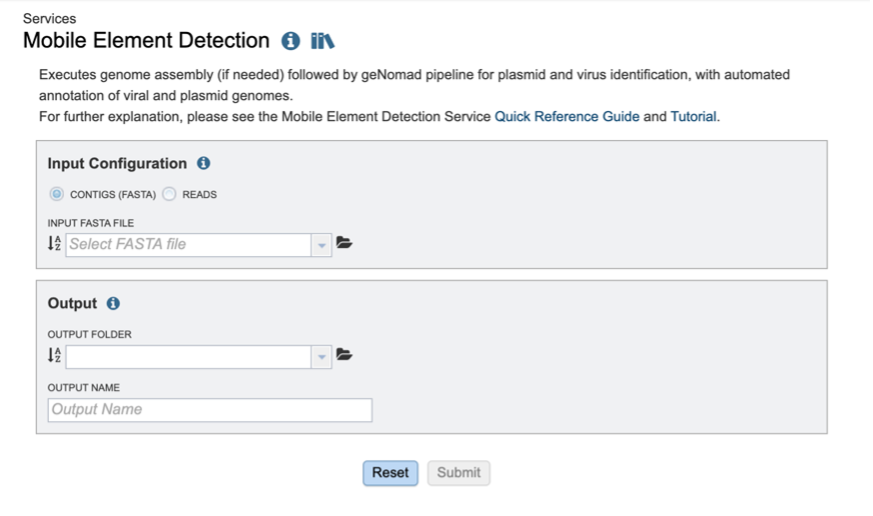Open the tutorial books icon beside the title
The width and height of the screenshot is (873, 516).
point(322,41)
